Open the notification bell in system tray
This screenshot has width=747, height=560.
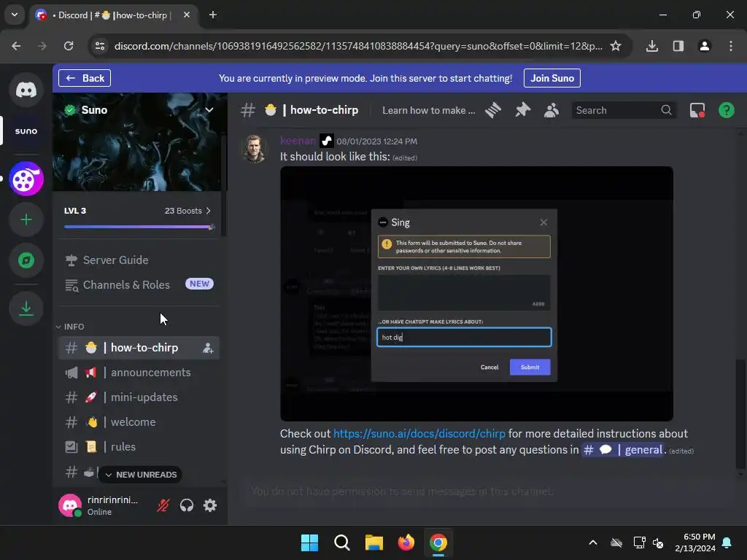pos(727,542)
